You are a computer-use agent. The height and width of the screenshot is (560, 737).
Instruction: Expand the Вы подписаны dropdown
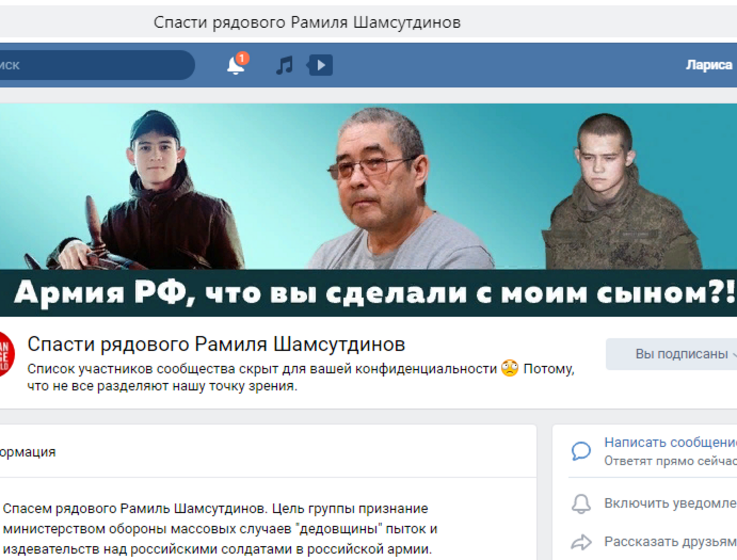click(672, 354)
